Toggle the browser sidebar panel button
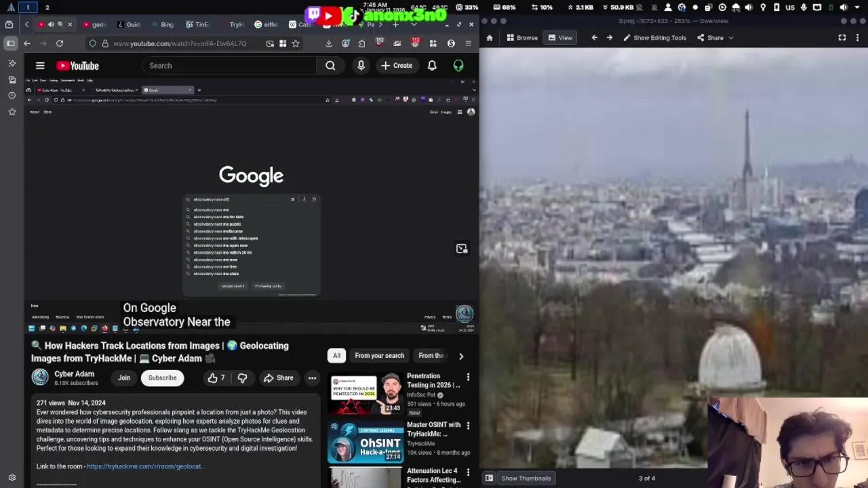The image size is (868, 488). [x=11, y=43]
